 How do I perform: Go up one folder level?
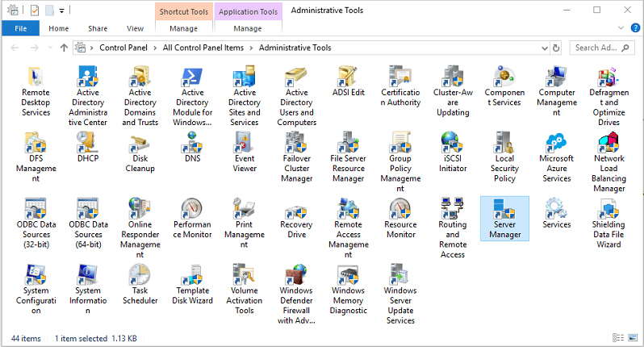coord(64,48)
